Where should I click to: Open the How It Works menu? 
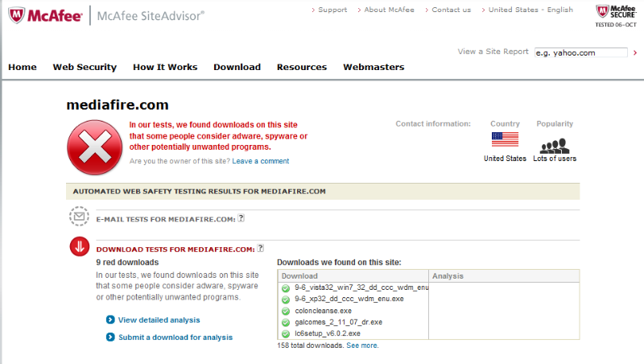pos(165,67)
